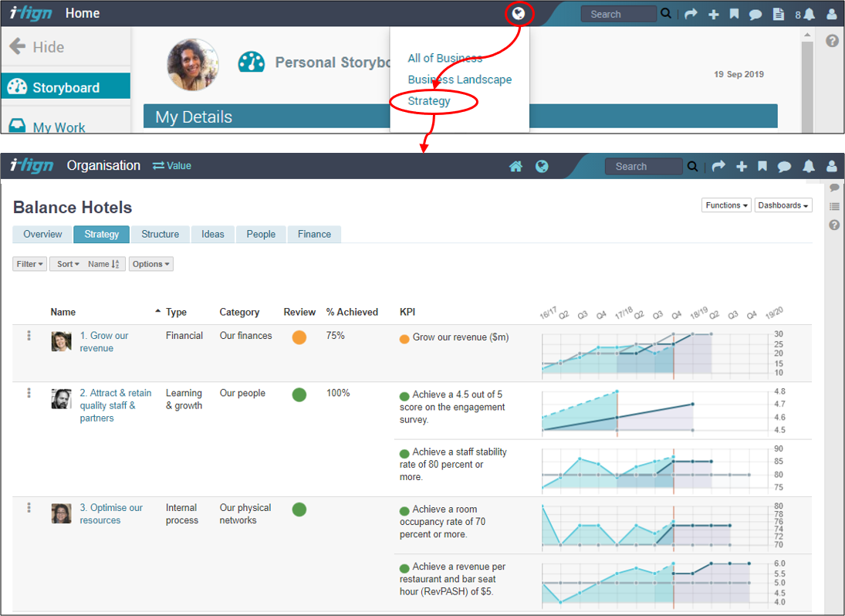
Task: Click share arrow in Organisation header
Action: [718, 167]
